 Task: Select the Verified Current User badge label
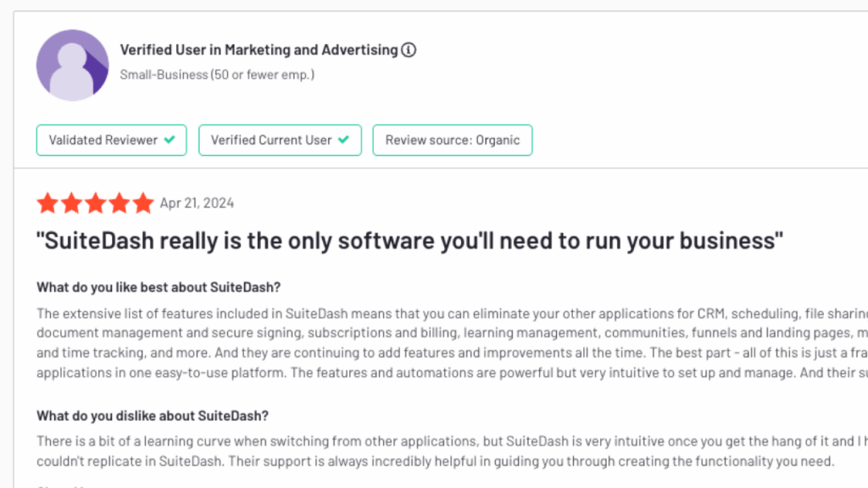[271, 140]
